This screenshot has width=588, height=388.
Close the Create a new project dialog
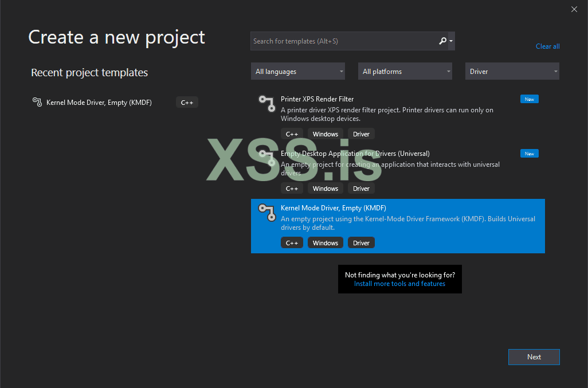(x=574, y=9)
